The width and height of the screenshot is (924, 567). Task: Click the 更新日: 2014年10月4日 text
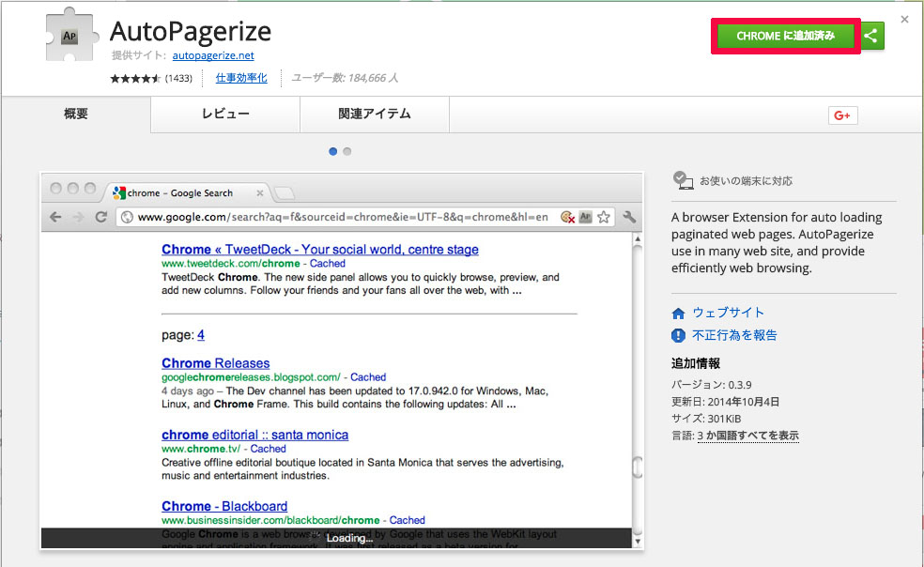tap(725, 402)
